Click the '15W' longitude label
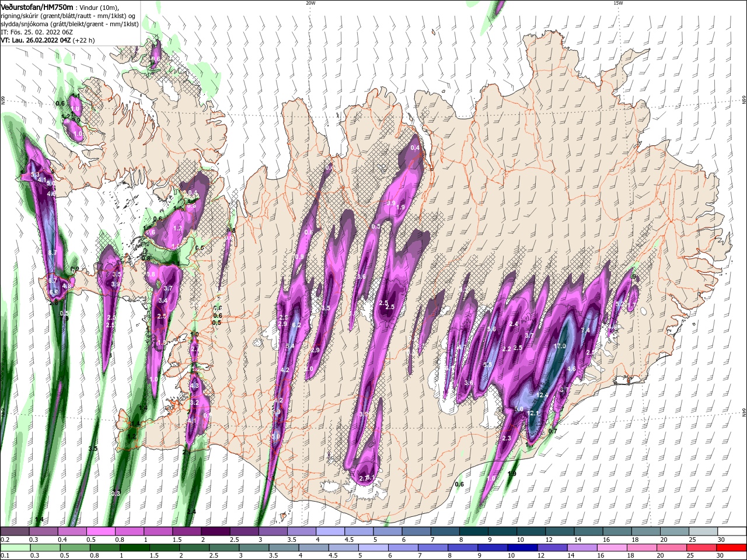 tap(618, 3)
